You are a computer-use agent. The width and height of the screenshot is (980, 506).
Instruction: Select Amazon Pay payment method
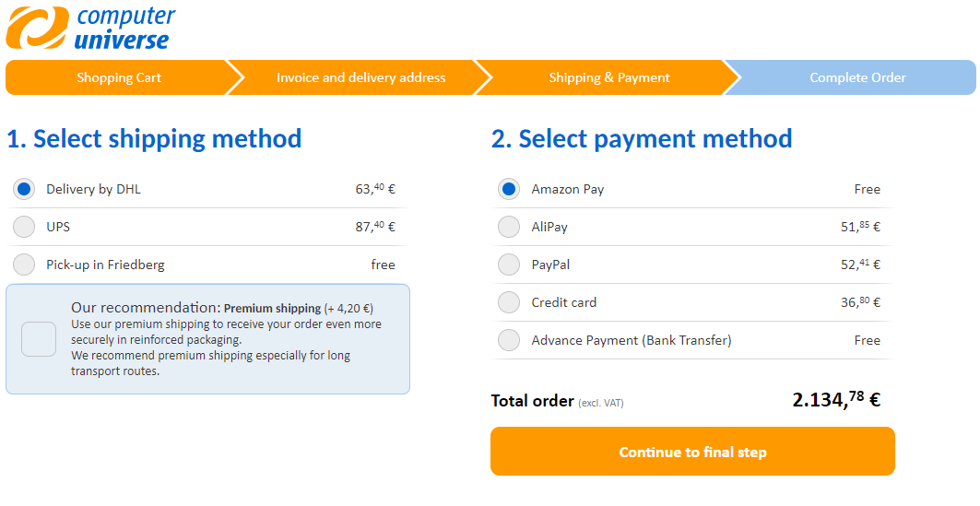tap(509, 189)
